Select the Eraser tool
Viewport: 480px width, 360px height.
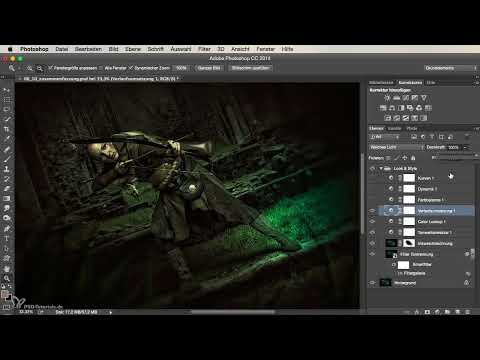(x=6, y=189)
